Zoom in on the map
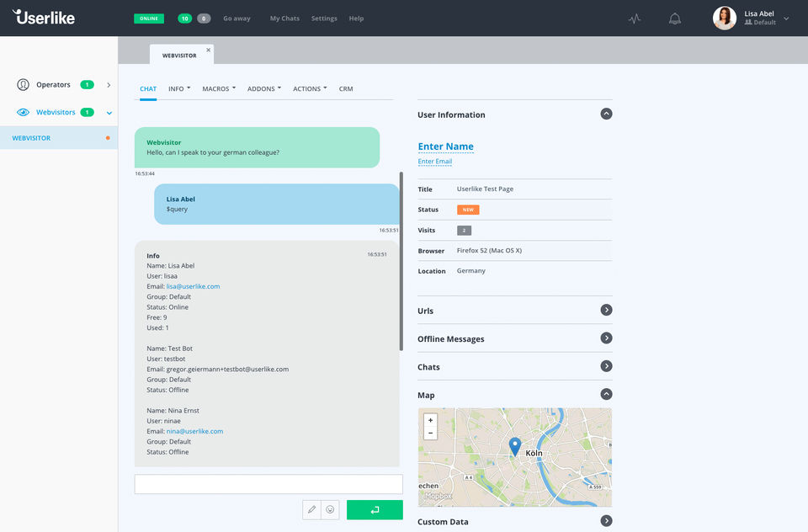Viewport: 808px width, 532px height. tap(430, 420)
